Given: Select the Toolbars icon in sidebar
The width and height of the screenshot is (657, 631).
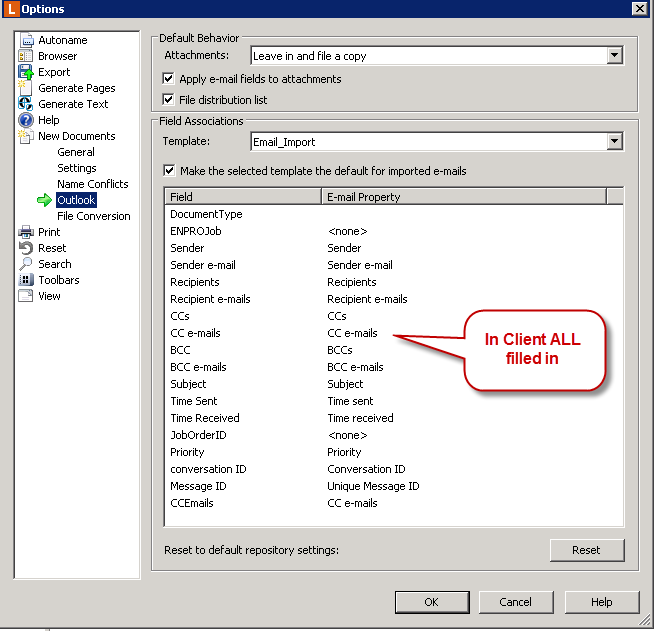Looking at the screenshot, I should [x=26, y=280].
